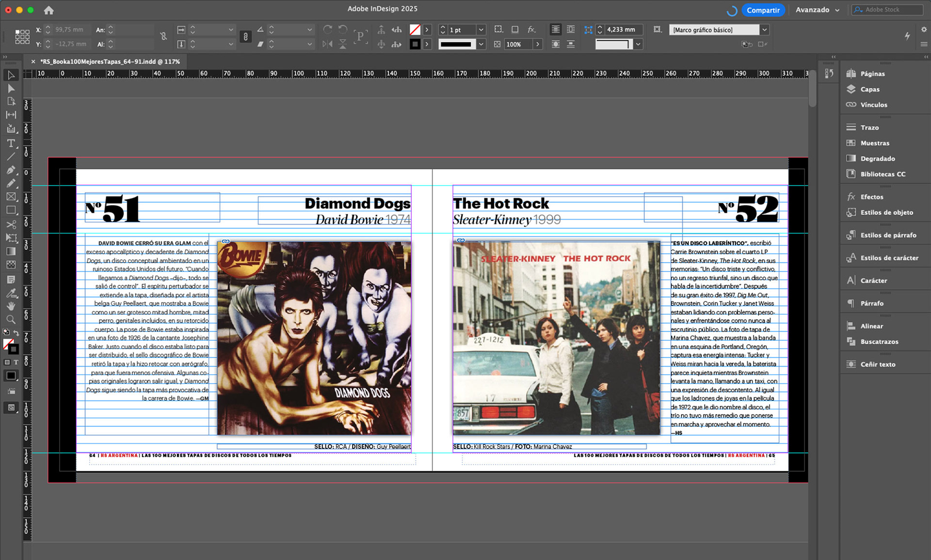Open the stroke weight dropdown
Image resolution: width=931 pixels, height=560 pixels.
481,30
